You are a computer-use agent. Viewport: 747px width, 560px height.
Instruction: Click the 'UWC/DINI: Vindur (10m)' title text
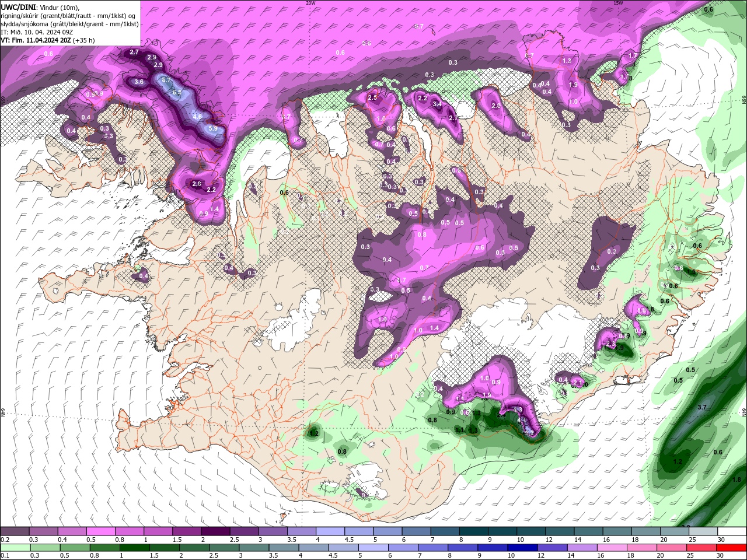(40, 7)
